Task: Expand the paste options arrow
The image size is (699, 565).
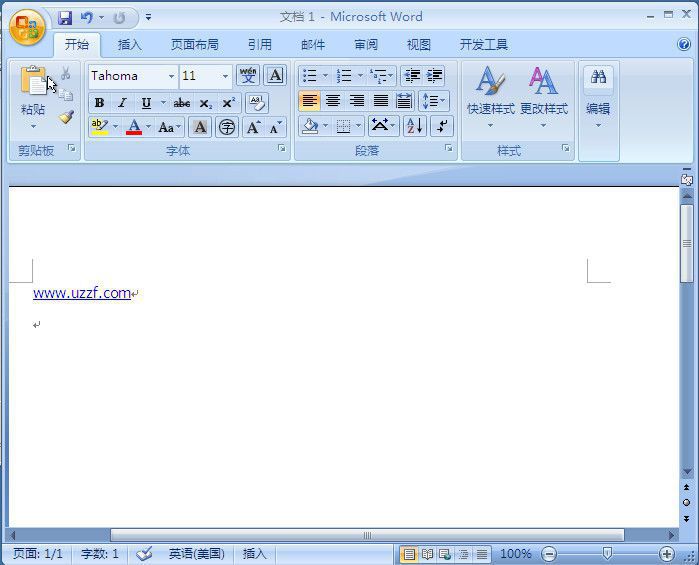Action: pos(33,126)
